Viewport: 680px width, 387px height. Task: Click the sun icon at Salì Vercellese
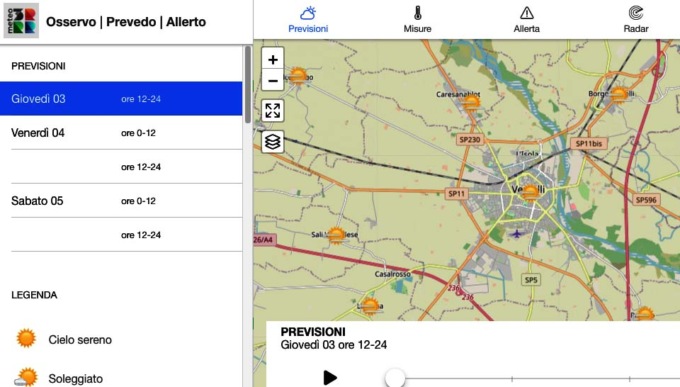[x=336, y=236]
